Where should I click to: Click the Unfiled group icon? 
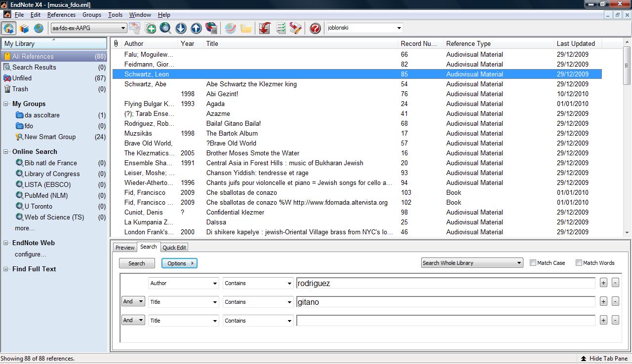click(7, 78)
